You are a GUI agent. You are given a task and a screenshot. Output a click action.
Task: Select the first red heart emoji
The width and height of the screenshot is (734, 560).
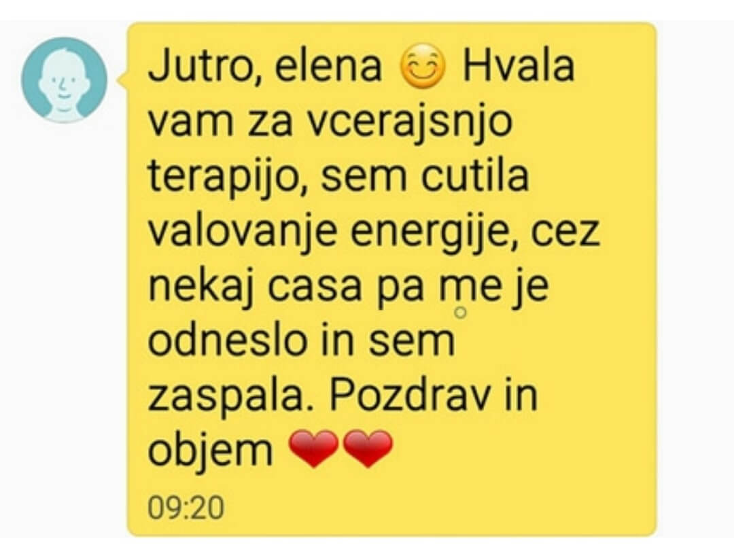click(313, 449)
